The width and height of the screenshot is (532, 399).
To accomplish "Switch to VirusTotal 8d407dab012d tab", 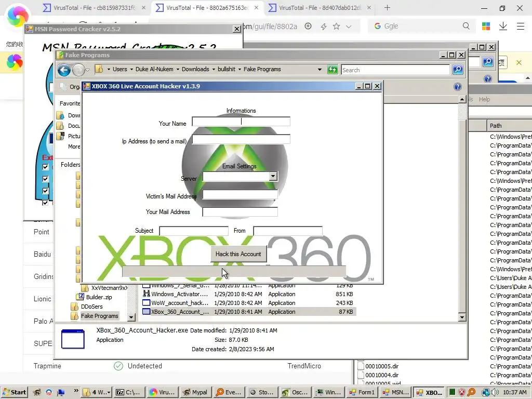I will [x=320, y=7].
